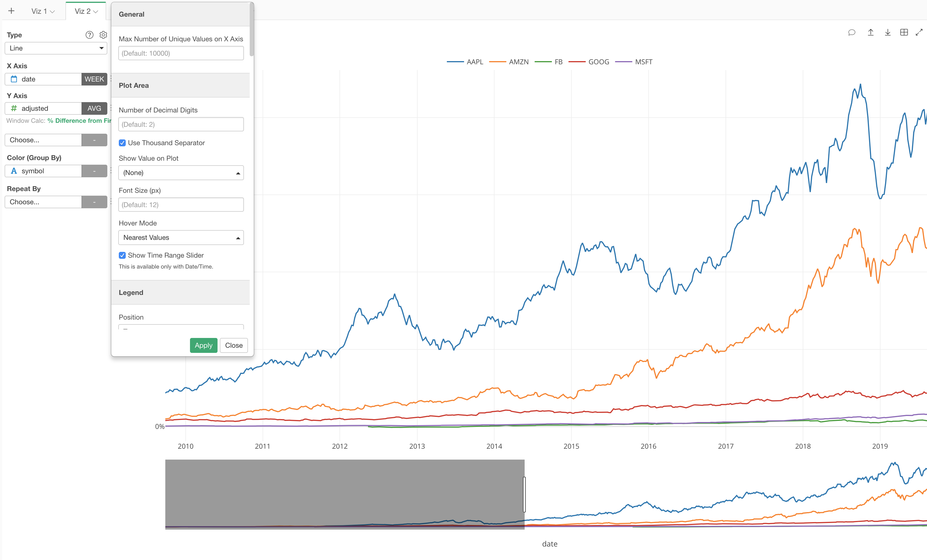Open Viz 1 tab chevron menu
This screenshot has width=927, height=560.
pos(52,12)
